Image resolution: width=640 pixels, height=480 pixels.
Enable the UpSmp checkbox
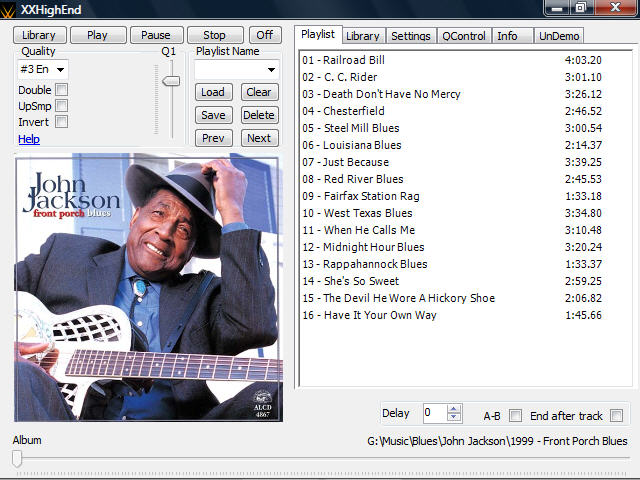click(62, 106)
